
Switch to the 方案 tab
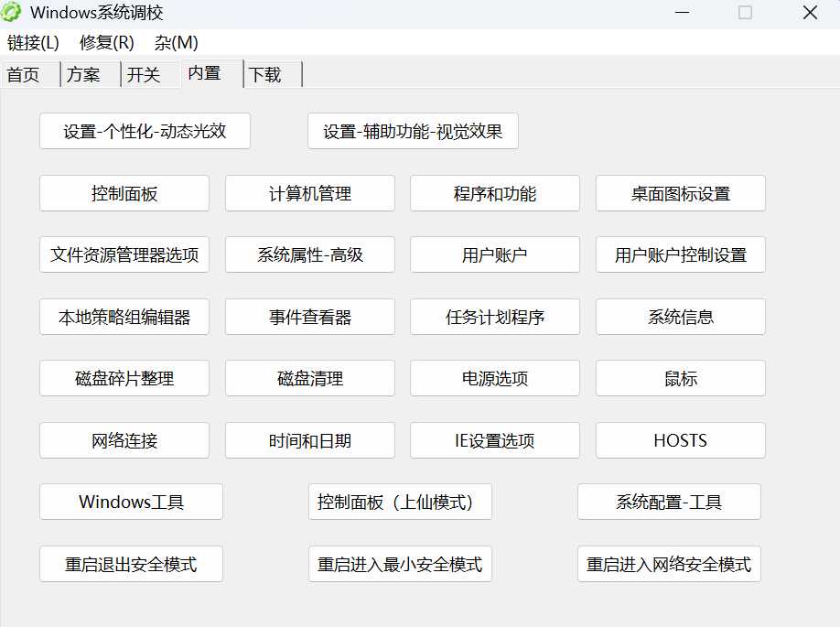91,74
